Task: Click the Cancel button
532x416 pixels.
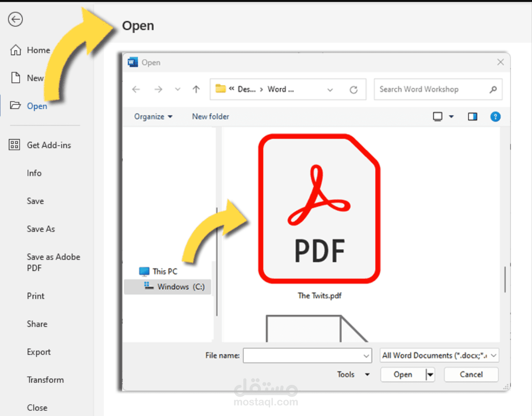Action: point(471,374)
